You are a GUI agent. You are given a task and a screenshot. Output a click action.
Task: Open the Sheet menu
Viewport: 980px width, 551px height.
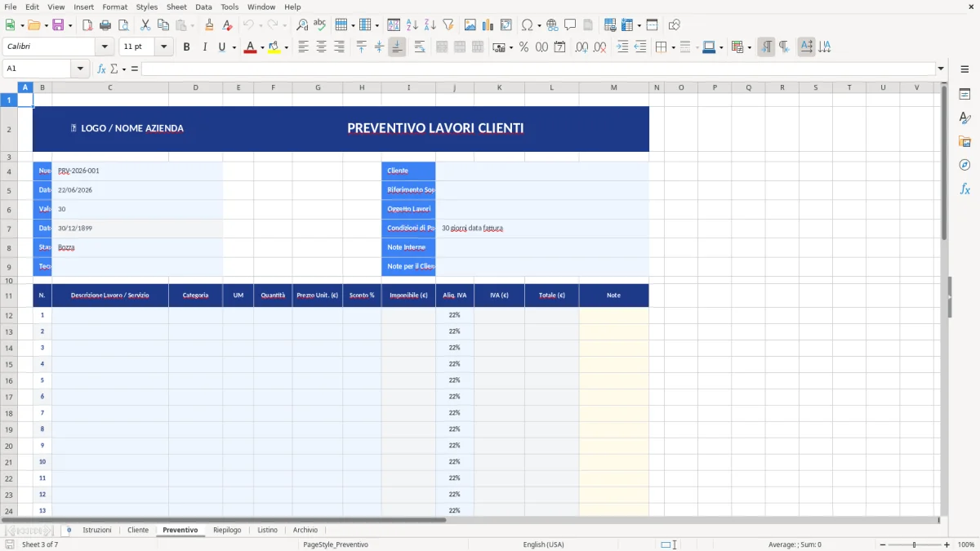(x=176, y=7)
